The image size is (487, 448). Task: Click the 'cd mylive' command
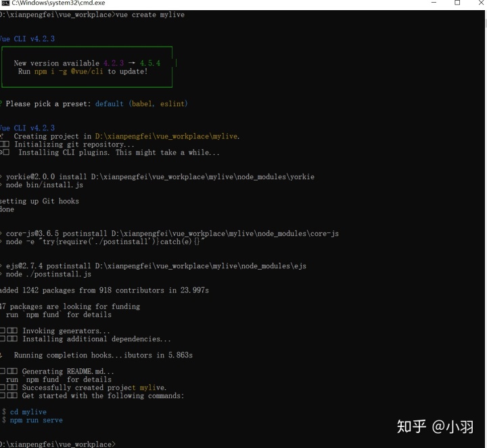click(x=28, y=412)
